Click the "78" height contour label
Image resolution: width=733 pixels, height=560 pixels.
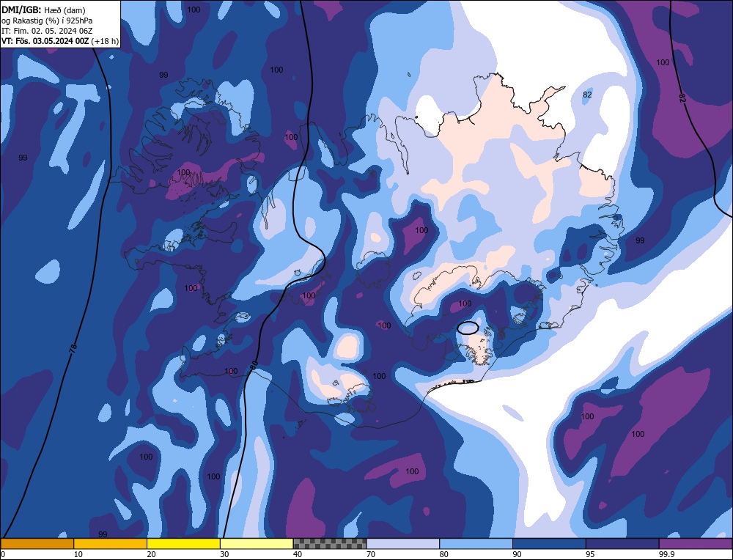(72, 348)
